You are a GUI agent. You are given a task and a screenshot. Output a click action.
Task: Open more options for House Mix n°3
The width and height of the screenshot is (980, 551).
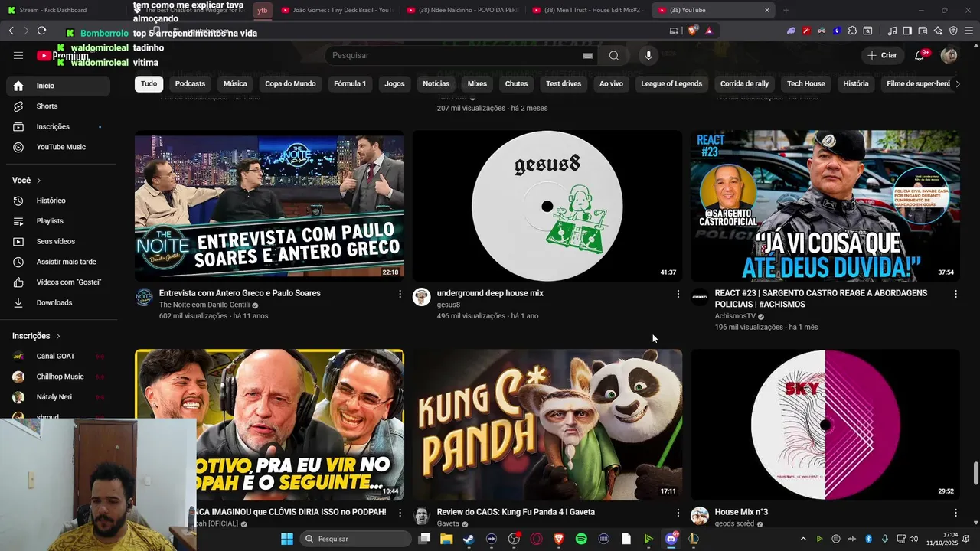[x=955, y=513]
